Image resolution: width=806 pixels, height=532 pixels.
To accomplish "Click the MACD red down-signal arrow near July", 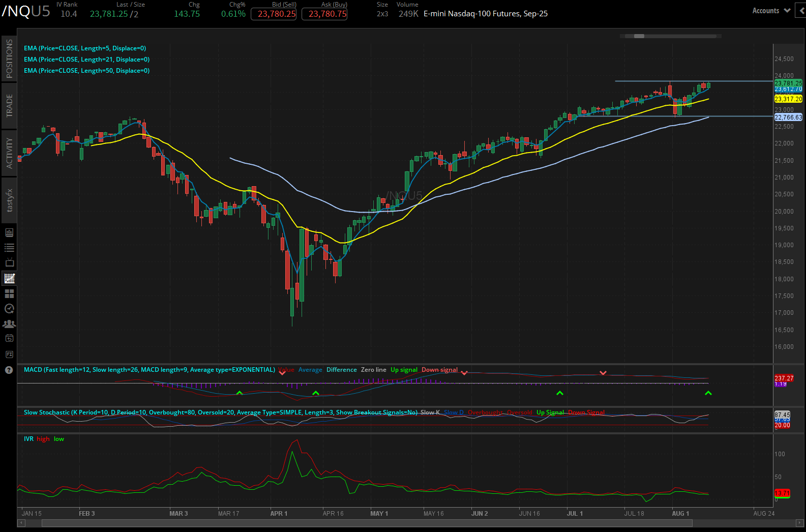I will click(x=603, y=373).
